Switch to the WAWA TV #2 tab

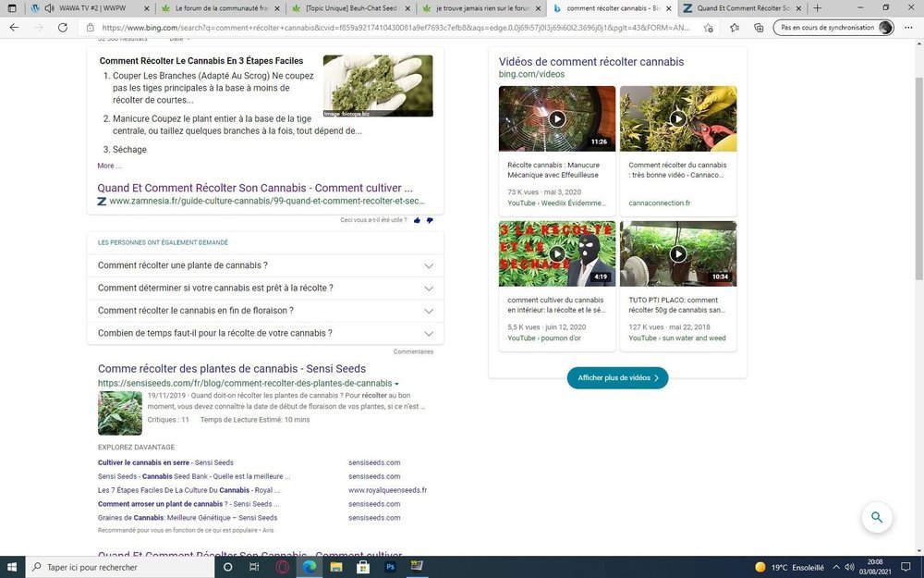point(92,8)
